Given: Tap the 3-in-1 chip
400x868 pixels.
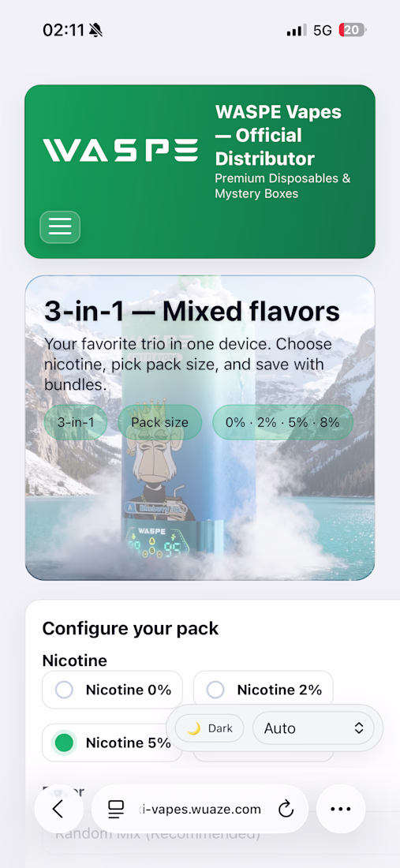Looking at the screenshot, I should pos(76,422).
